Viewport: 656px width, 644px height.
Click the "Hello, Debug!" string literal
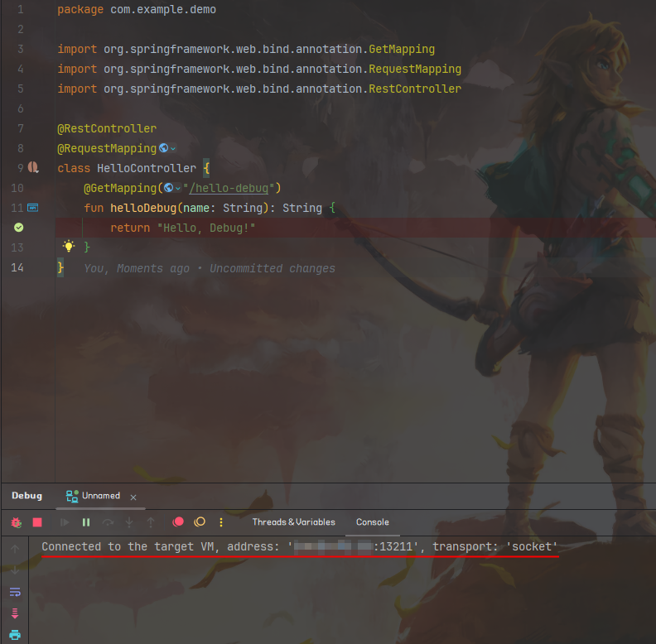coord(206,228)
